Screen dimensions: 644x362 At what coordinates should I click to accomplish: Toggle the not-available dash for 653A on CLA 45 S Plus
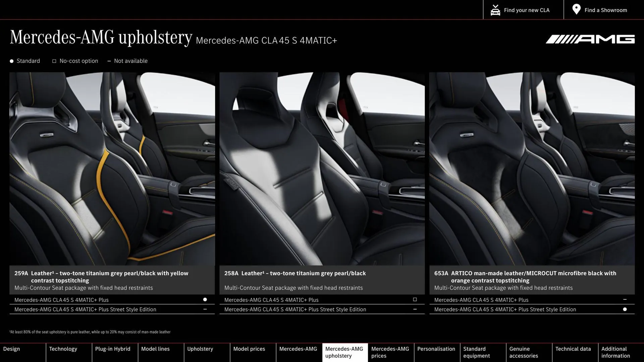click(625, 299)
